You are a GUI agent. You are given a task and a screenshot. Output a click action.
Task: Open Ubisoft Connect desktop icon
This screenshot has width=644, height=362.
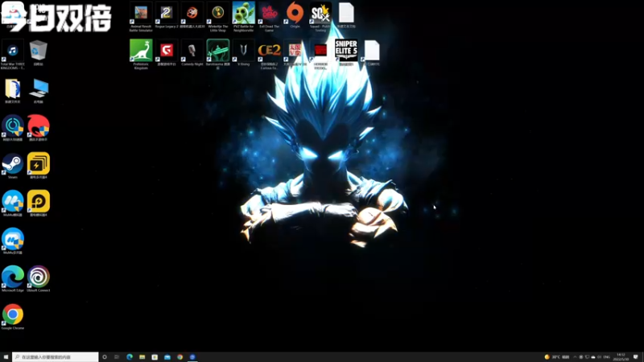click(x=38, y=278)
